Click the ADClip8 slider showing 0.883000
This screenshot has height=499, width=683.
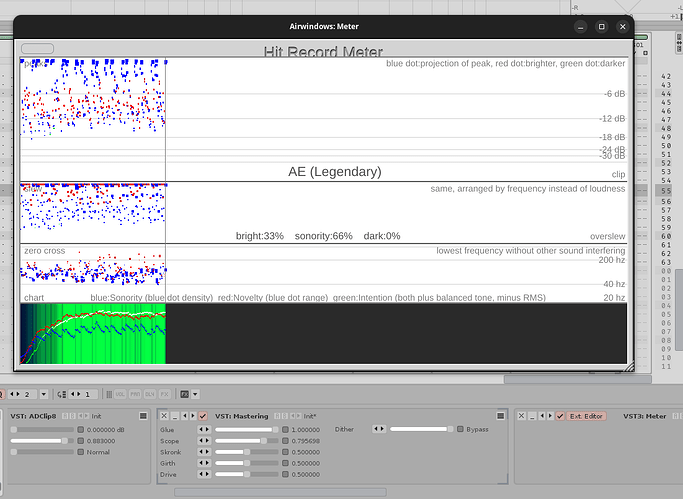42,441
